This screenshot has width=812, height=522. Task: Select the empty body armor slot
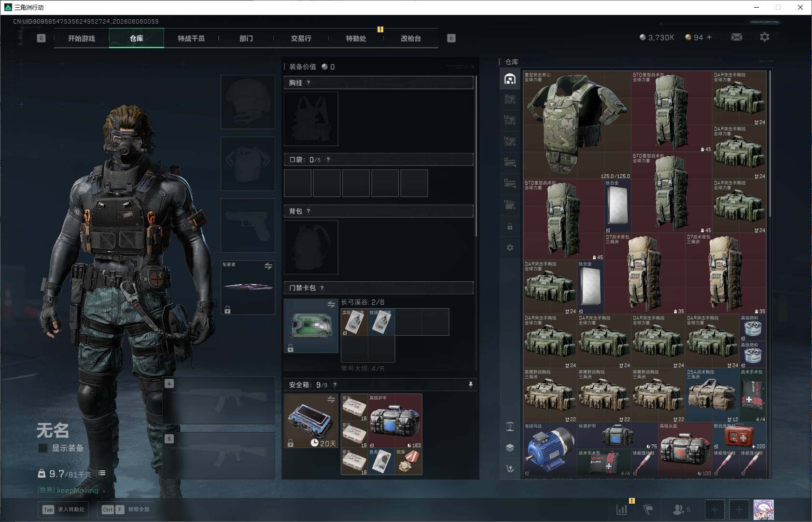point(248,164)
